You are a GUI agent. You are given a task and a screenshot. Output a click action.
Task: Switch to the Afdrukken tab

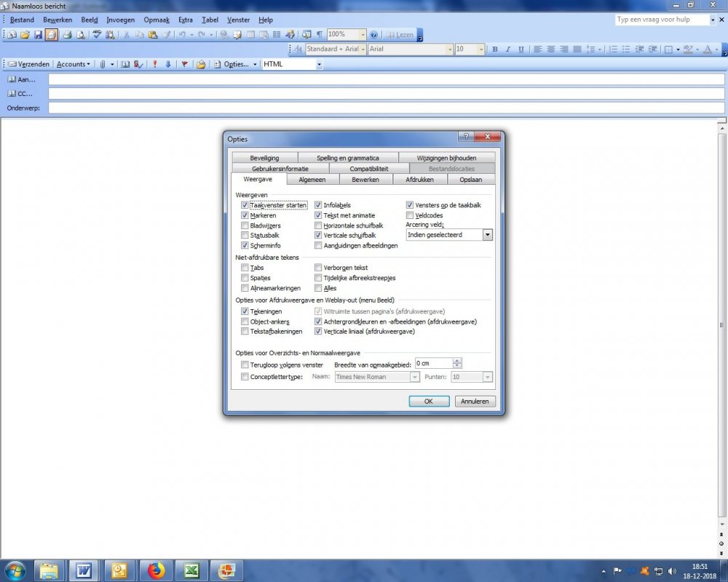tap(419, 180)
